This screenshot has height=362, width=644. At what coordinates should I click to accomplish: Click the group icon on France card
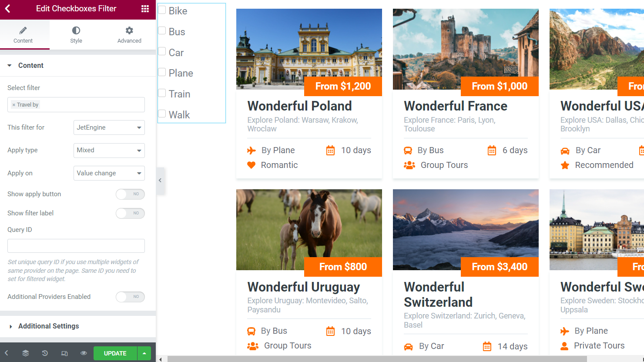[409, 165]
